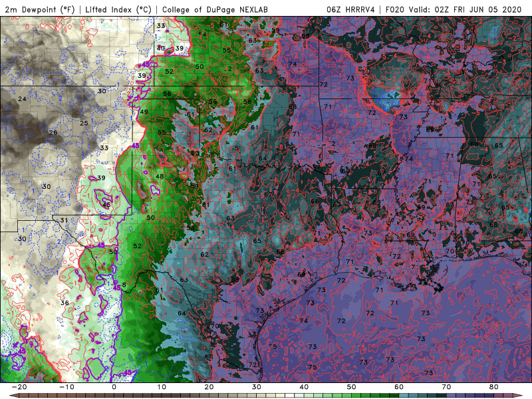Click the '75' dewpoint value over the Gulf
The height and width of the screenshot is (399, 532).
[312, 368]
